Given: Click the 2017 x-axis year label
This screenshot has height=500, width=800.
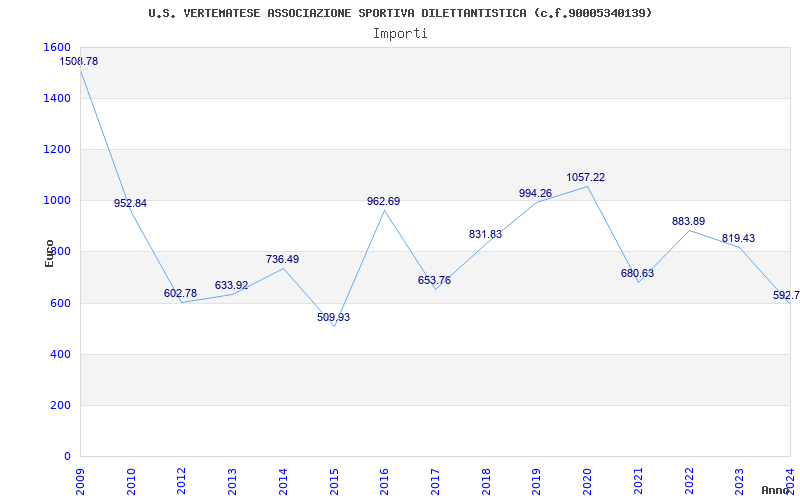Looking at the screenshot, I should [x=435, y=481].
